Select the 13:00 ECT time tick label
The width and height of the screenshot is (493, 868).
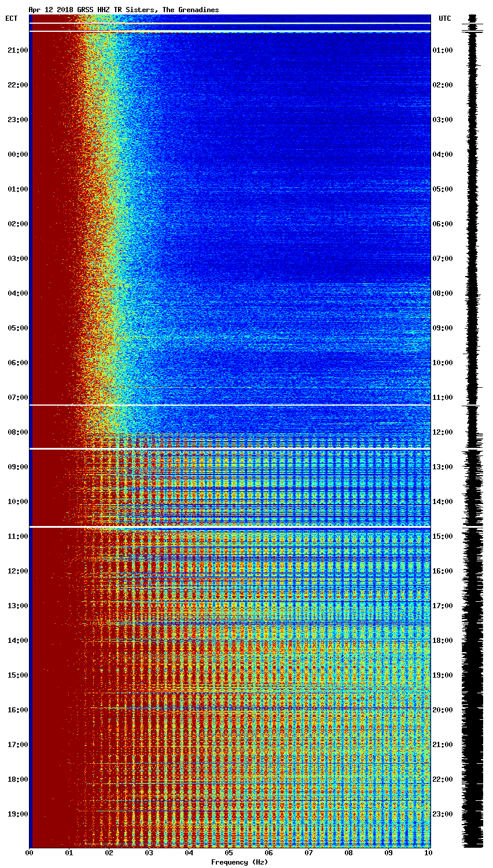[x=17, y=606]
